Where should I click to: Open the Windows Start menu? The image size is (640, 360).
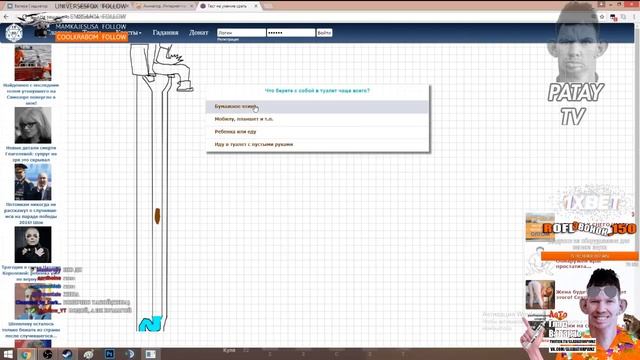[x=8, y=354]
